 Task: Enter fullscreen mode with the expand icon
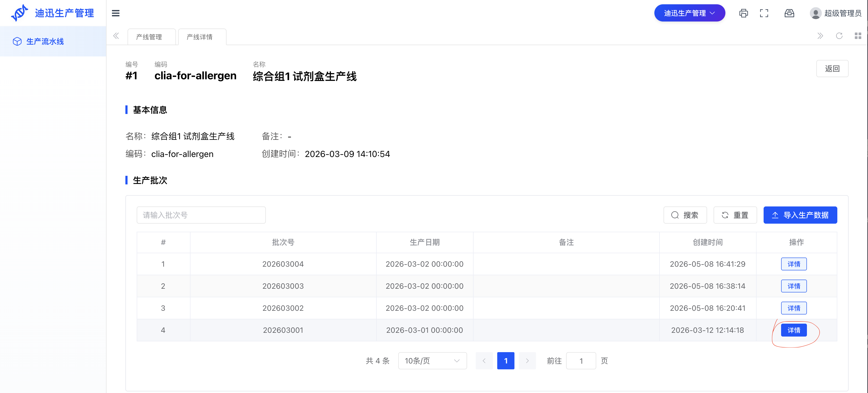[764, 13]
